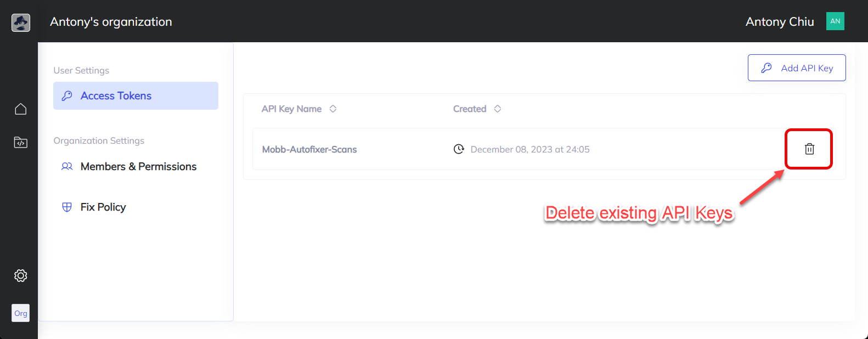Sort by Created date arrow
Screen dimensions: 868x339
(x=498, y=109)
